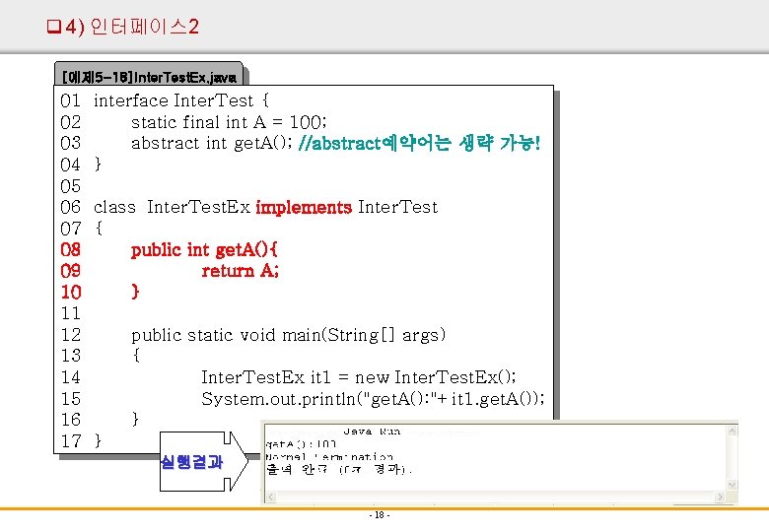Click the static final int A = 100 line
The image size is (769, 532).
click(229, 121)
